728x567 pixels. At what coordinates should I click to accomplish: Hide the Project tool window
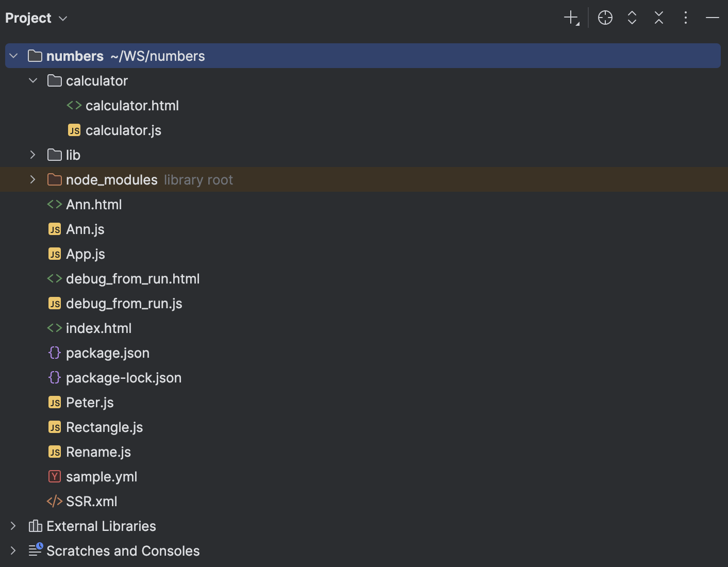pyautogui.click(x=713, y=18)
